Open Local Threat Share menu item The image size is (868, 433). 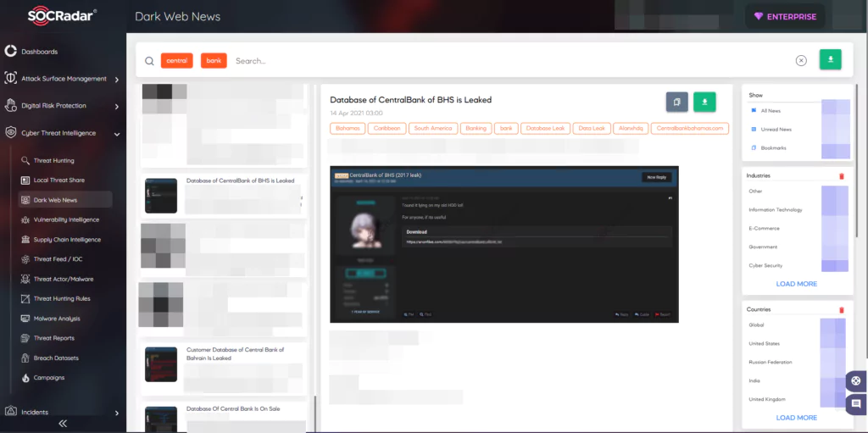coord(59,180)
